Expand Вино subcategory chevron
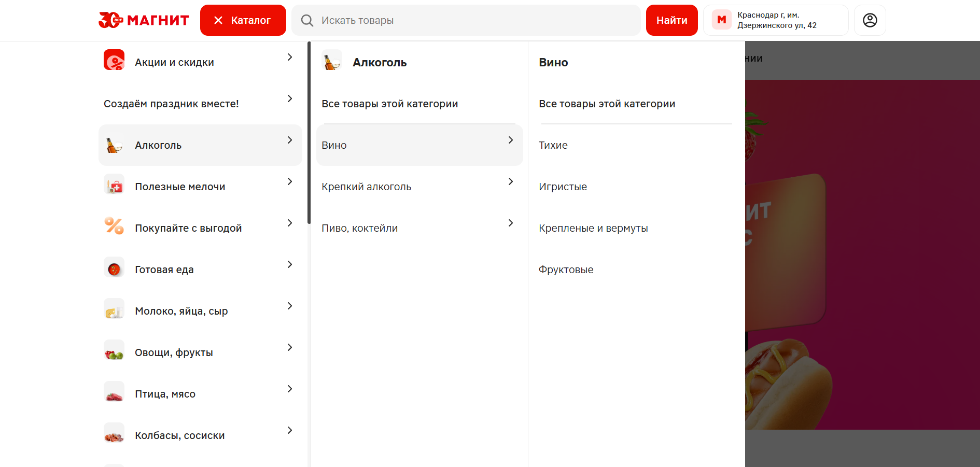 (x=511, y=140)
